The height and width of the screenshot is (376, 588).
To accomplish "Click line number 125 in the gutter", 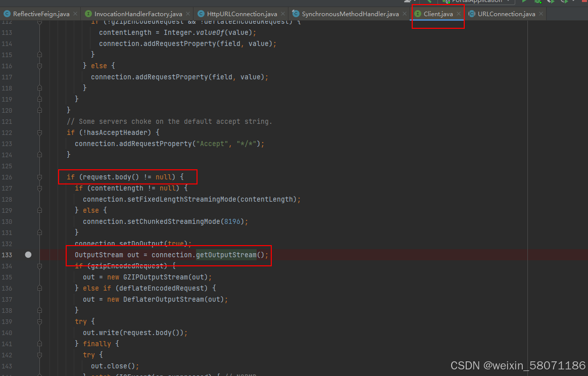I will click(7, 166).
